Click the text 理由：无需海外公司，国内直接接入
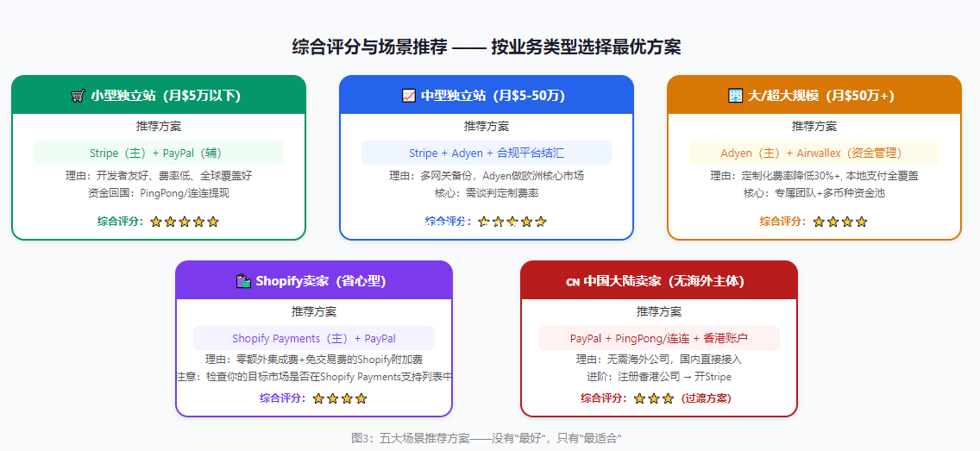This screenshot has height=451, width=980. (659, 360)
